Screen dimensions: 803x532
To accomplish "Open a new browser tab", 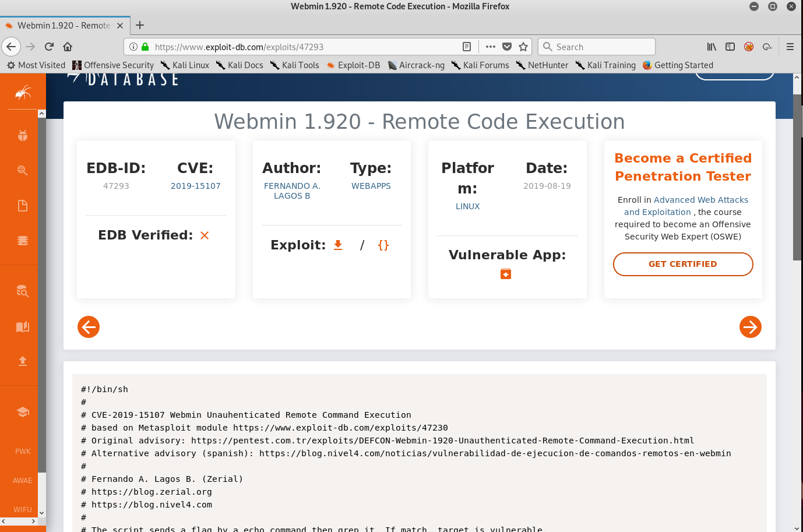I will [x=140, y=25].
